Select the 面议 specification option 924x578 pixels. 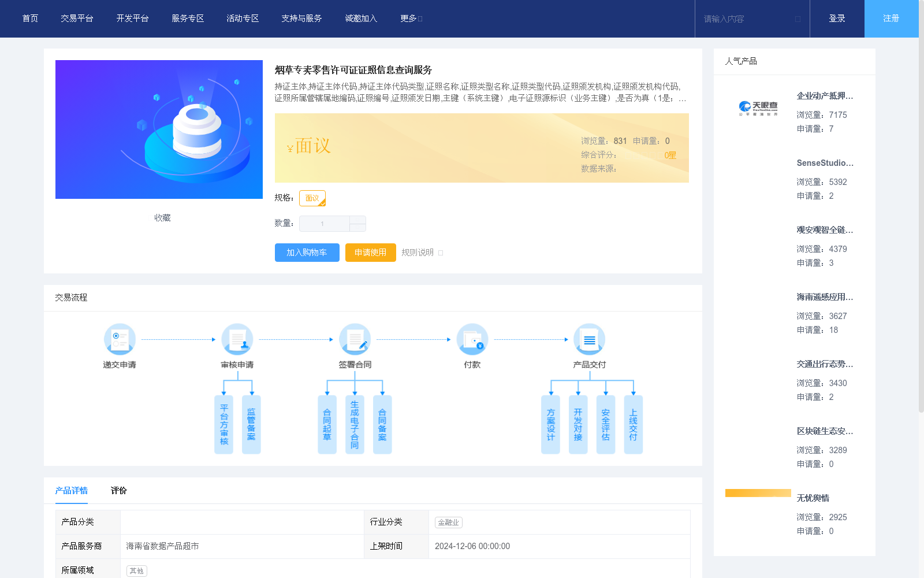click(x=312, y=198)
